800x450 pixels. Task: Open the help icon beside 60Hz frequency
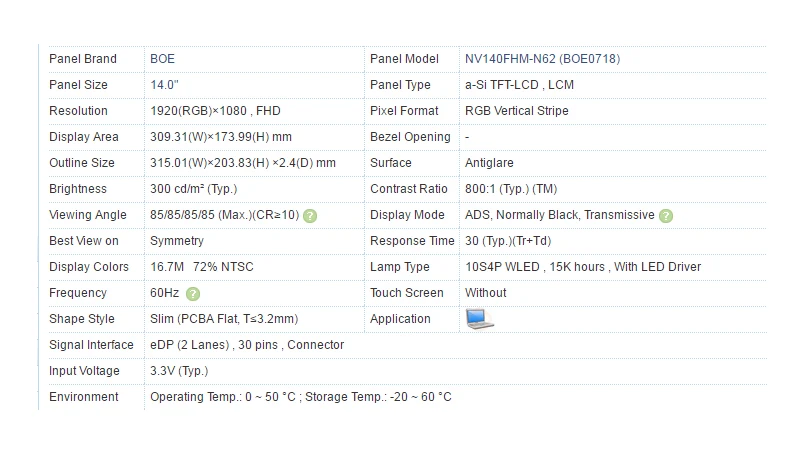click(193, 294)
